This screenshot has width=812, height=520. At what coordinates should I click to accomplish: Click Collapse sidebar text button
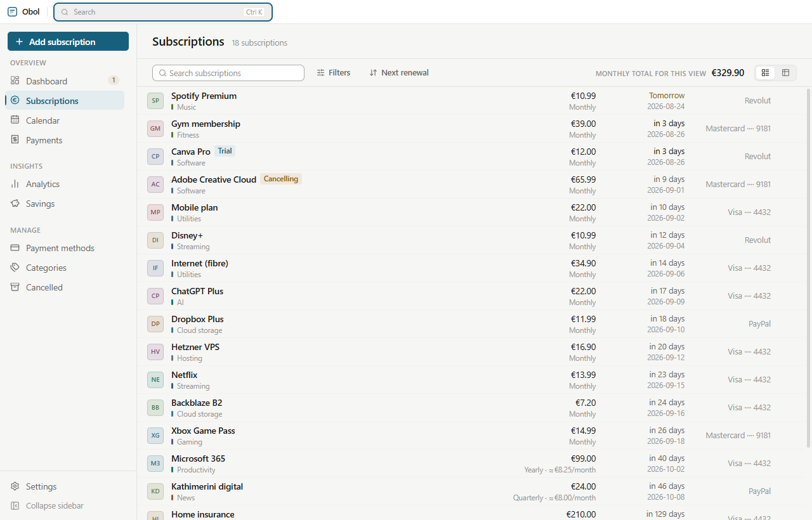pyautogui.click(x=55, y=505)
